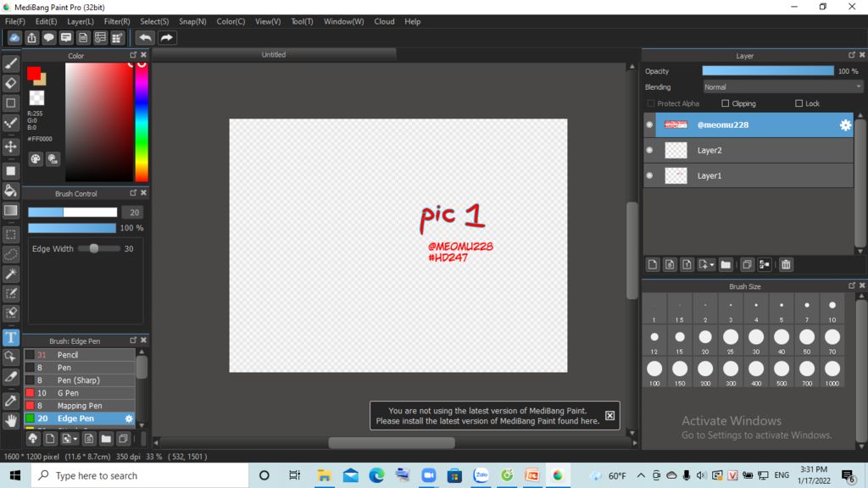
Task: Select the Brush tool in left toolbar
Action: click(10, 64)
